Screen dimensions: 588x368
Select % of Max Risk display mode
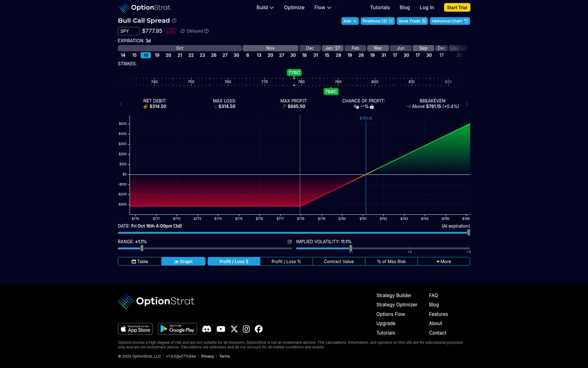391,261
